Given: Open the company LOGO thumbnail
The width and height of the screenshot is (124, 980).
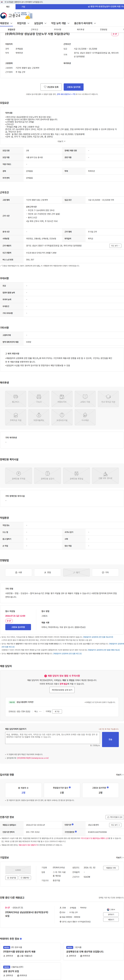Looking at the screenshot, I should 18,870.
